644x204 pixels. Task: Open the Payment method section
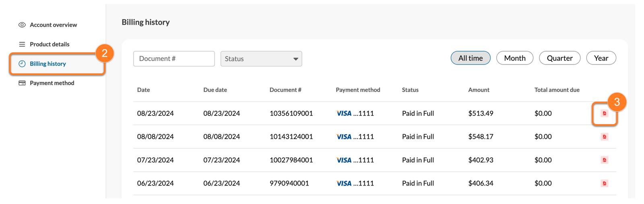click(x=52, y=83)
